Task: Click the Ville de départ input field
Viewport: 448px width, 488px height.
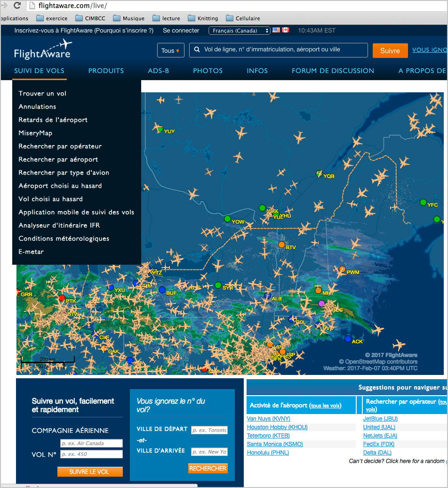Action: click(x=209, y=430)
